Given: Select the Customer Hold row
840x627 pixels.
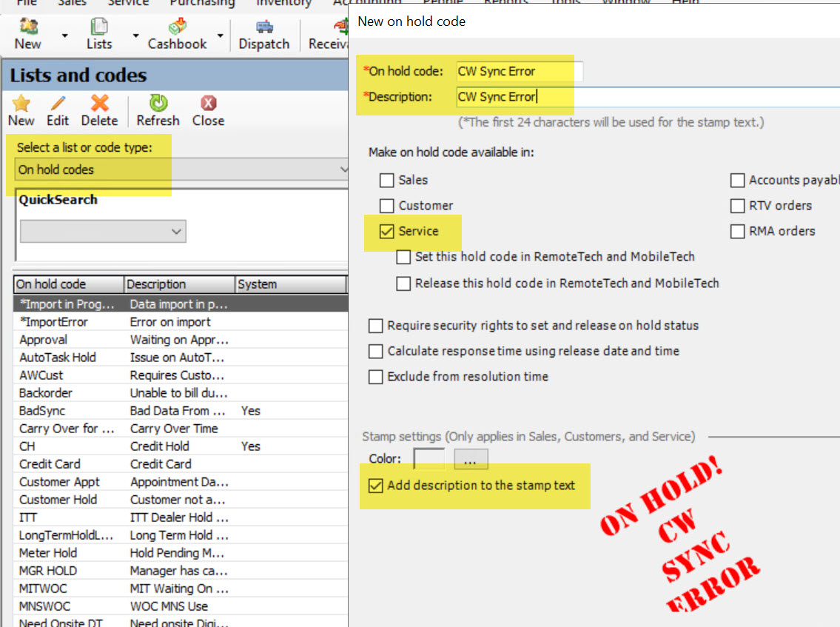Looking at the screenshot, I should (181, 500).
